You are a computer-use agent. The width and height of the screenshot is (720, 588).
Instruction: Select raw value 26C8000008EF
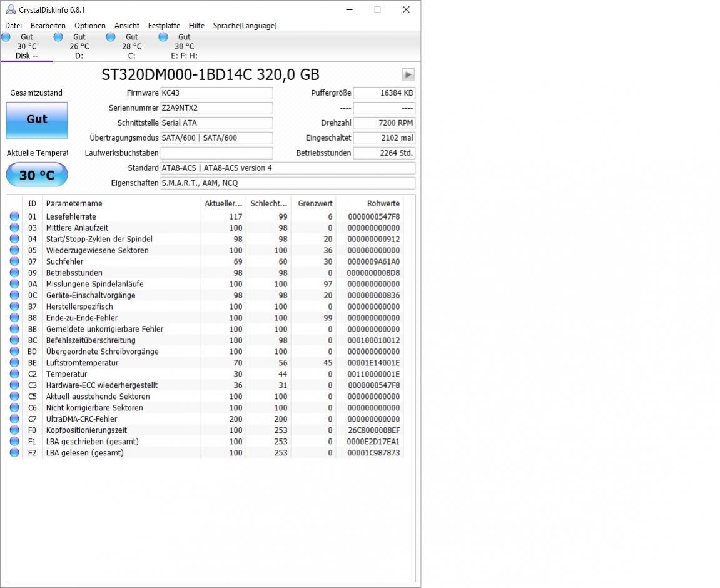(374, 430)
